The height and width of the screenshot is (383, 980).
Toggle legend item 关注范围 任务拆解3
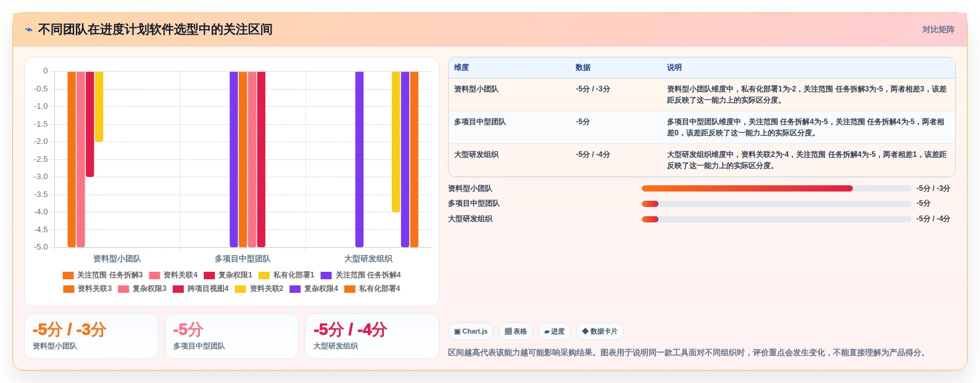click(x=102, y=275)
